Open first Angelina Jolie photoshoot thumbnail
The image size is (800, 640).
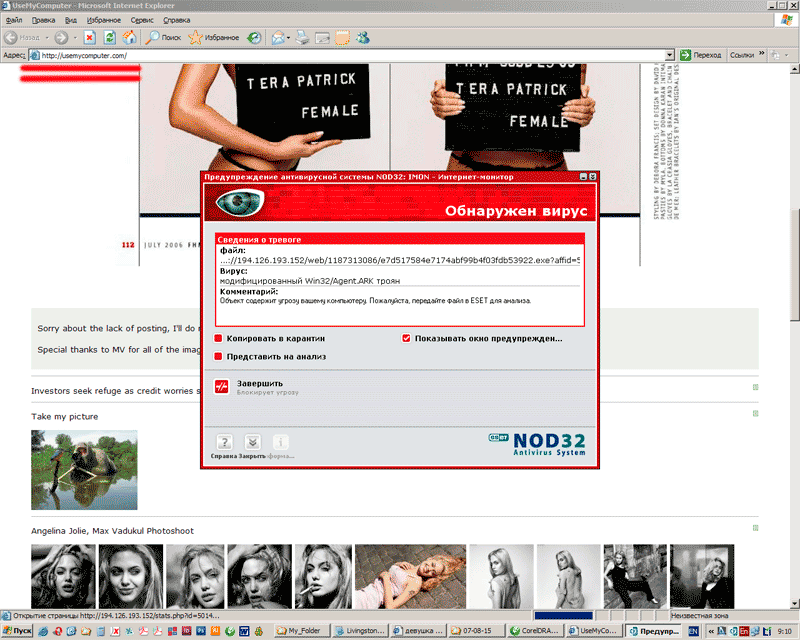pyautogui.click(x=63, y=576)
